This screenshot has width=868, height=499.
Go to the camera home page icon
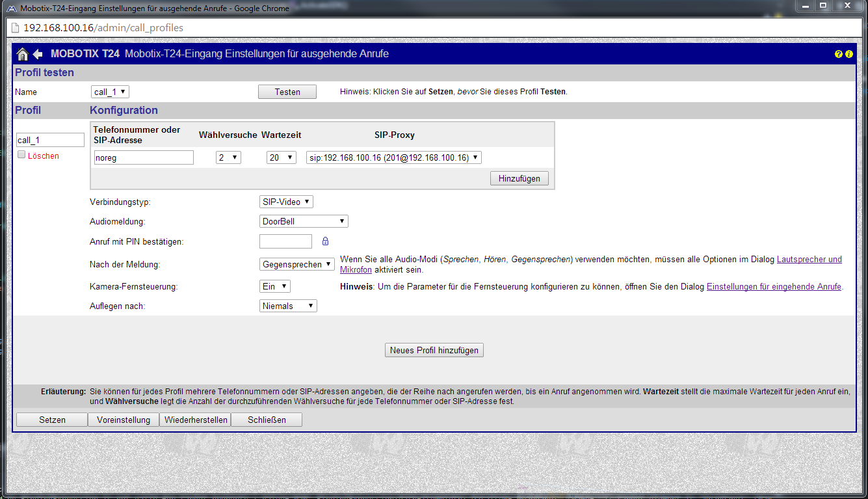point(23,54)
